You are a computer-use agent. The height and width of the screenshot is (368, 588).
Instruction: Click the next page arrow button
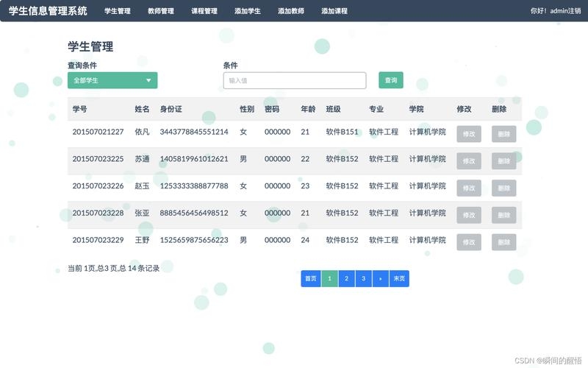(381, 279)
